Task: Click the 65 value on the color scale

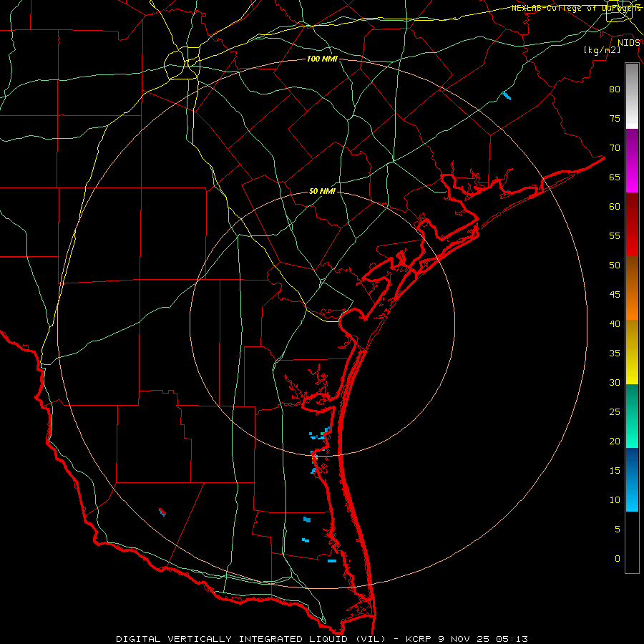Action: click(x=615, y=177)
